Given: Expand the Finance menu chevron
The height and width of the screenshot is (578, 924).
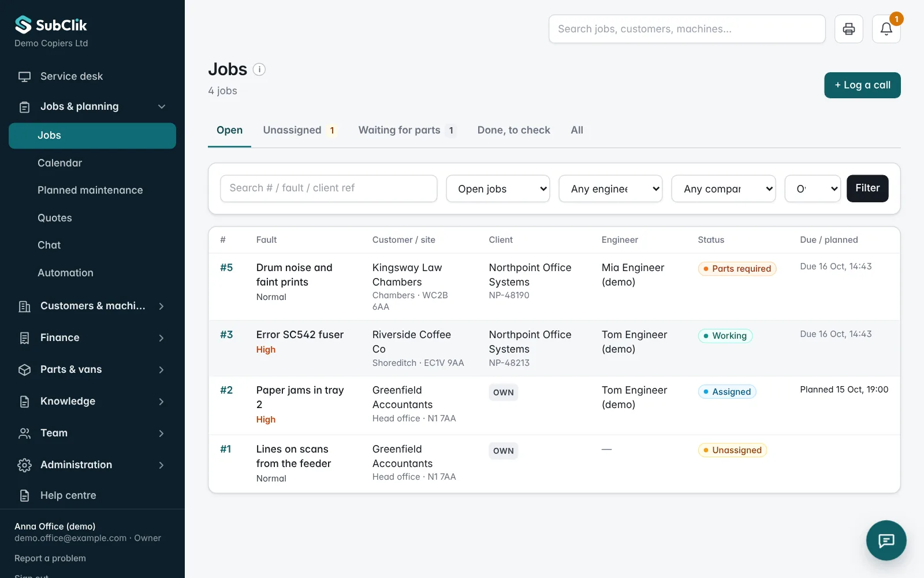Looking at the screenshot, I should (162, 338).
